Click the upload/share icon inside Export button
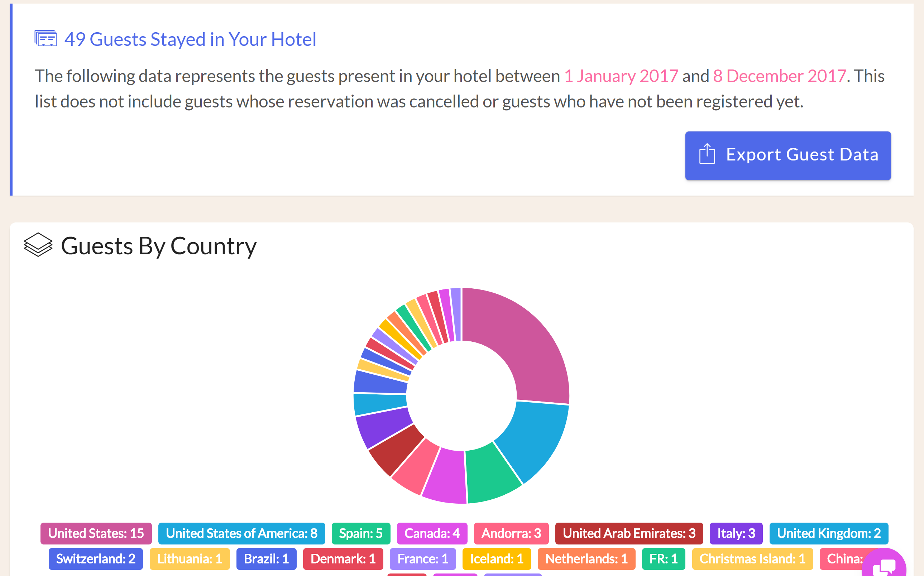The width and height of the screenshot is (924, 576). click(x=707, y=155)
